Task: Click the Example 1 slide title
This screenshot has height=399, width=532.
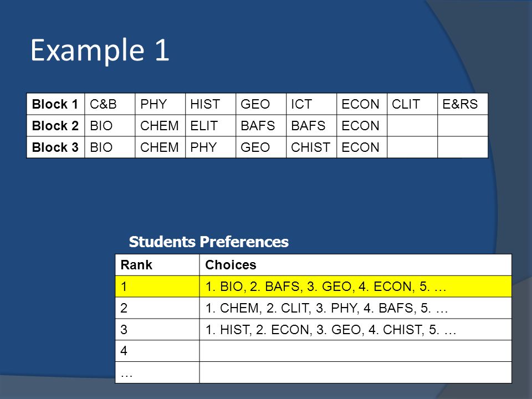Action: [x=100, y=50]
